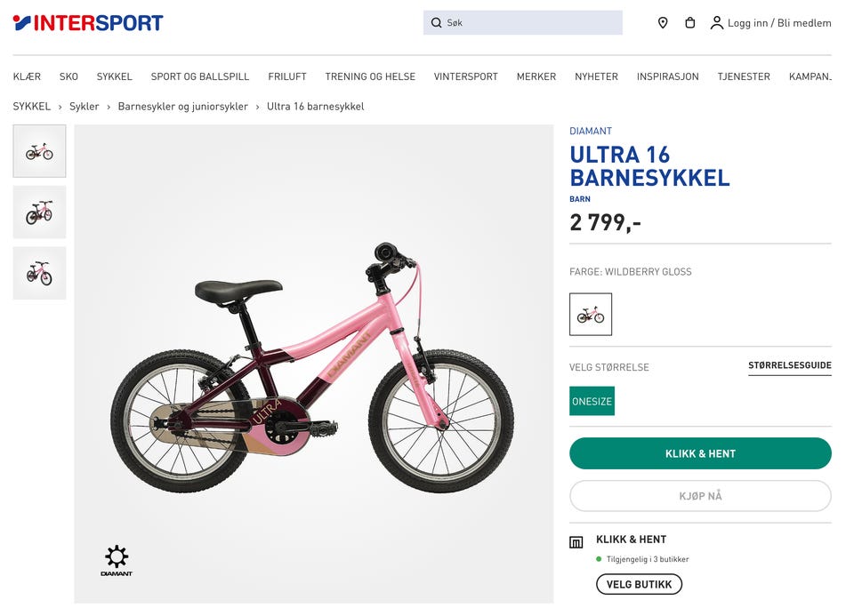
Task: Click the Diamant brand link
Action: 591,132
